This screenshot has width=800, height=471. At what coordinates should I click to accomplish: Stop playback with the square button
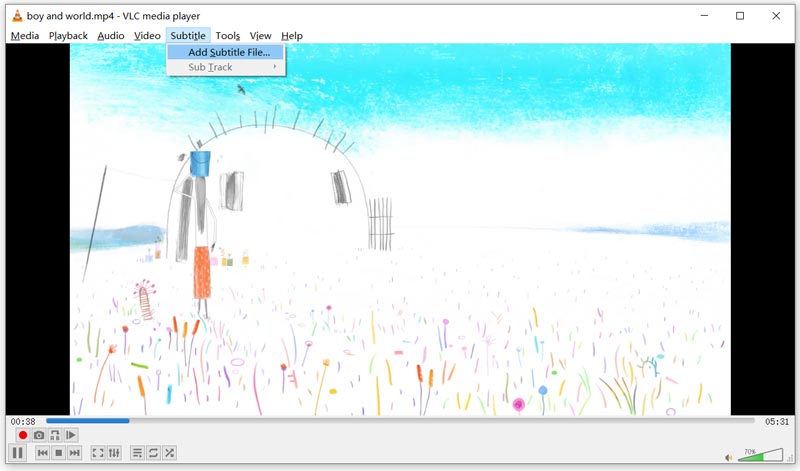click(59, 453)
